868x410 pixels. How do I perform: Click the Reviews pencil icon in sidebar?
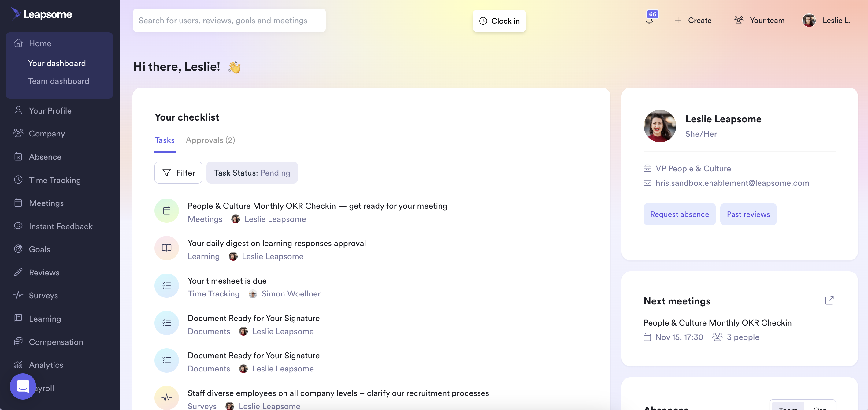18,272
